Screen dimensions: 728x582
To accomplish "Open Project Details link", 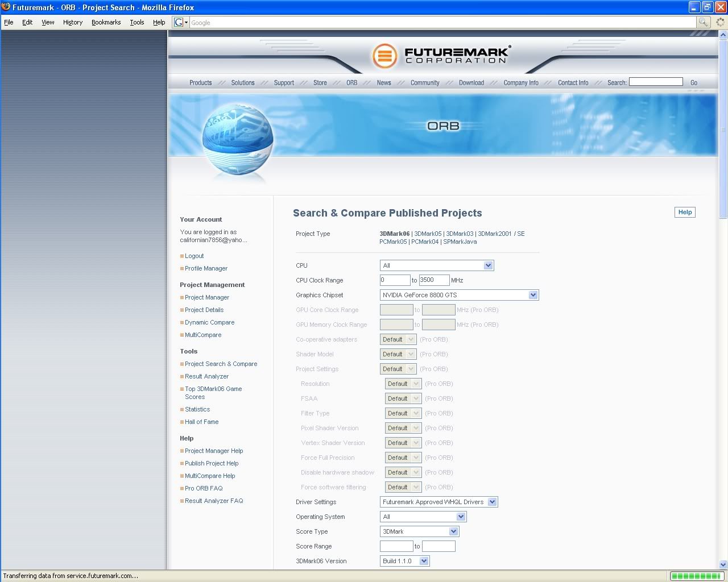I will 204,310.
